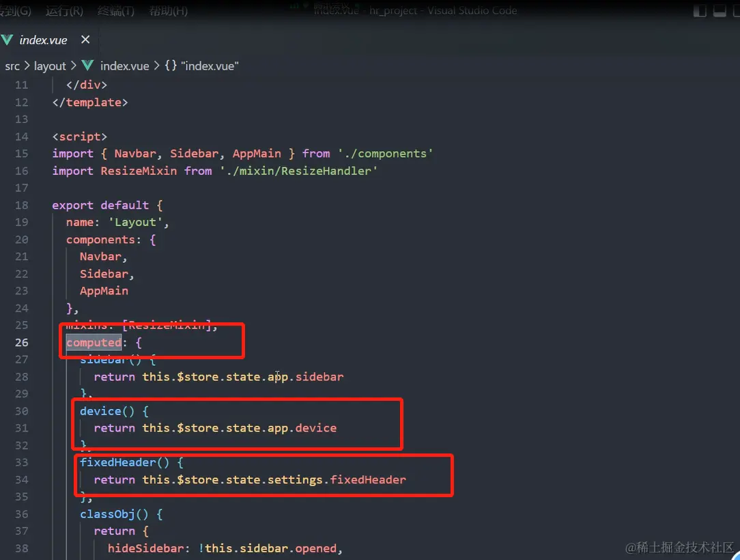740x560 pixels.
Task: Click the closing div tag on line 11
Action: coord(87,85)
